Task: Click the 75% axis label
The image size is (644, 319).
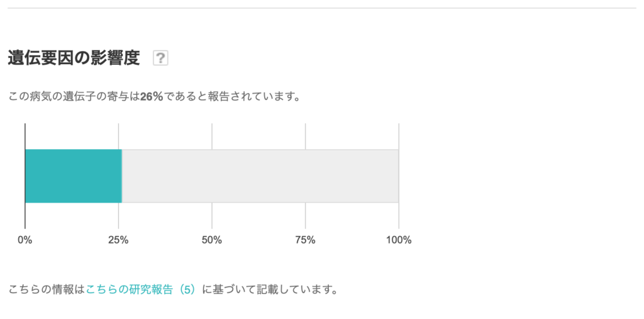Action: (305, 240)
